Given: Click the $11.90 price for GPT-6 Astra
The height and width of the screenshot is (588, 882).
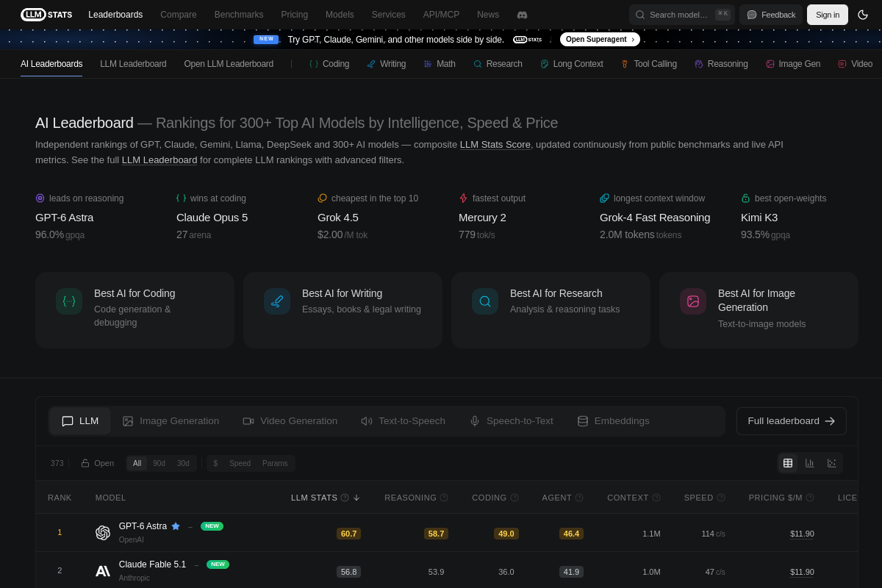Looking at the screenshot, I should (802, 534).
